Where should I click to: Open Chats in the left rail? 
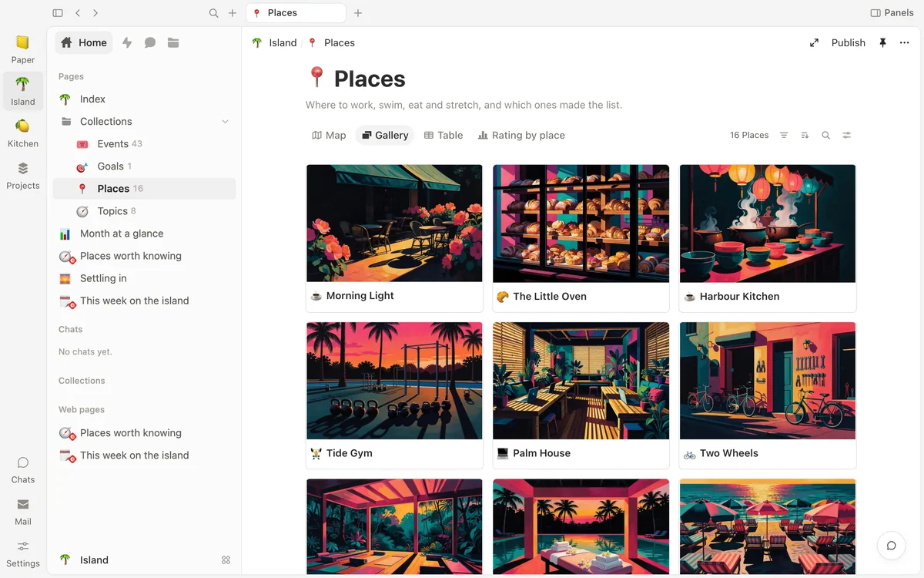[23, 469]
